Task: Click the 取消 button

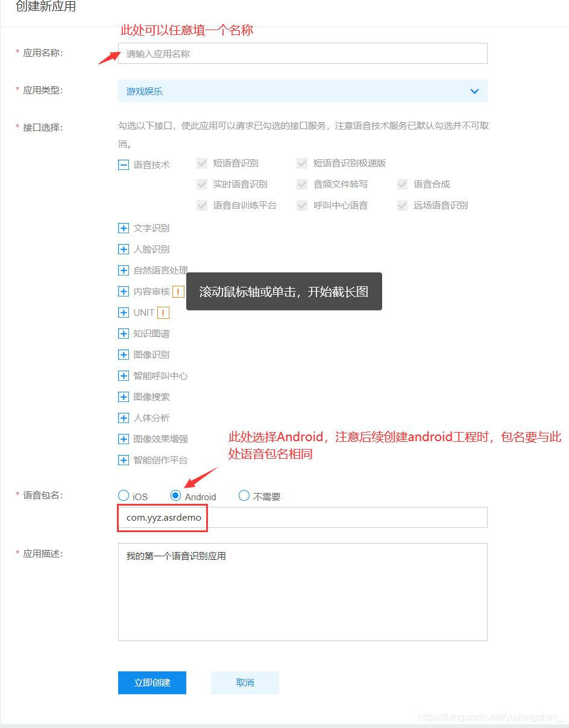Action: [245, 683]
